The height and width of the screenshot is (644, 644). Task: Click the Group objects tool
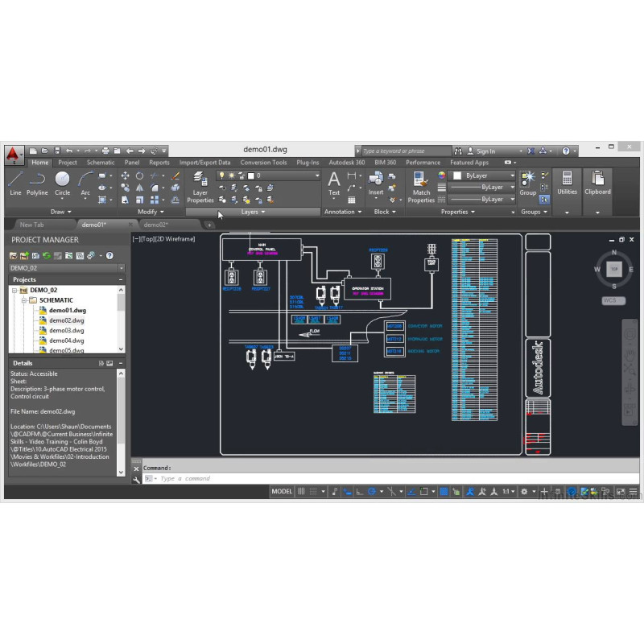coord(527,182)
